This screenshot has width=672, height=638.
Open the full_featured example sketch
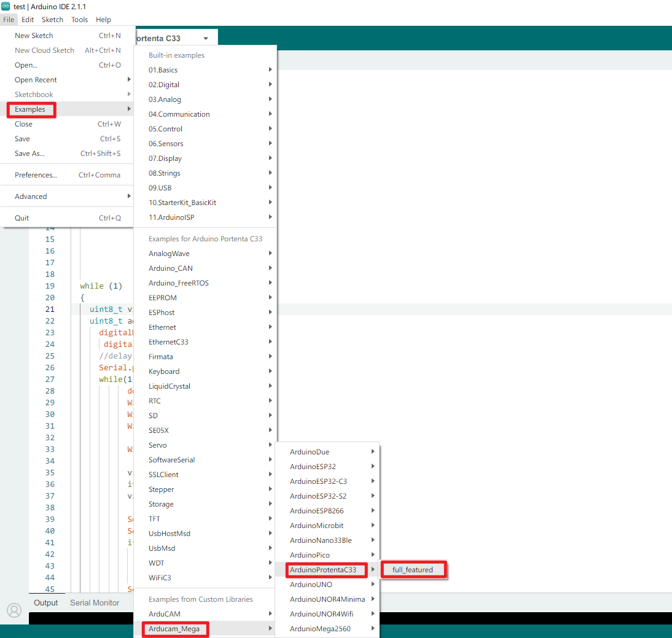(413, 569)
